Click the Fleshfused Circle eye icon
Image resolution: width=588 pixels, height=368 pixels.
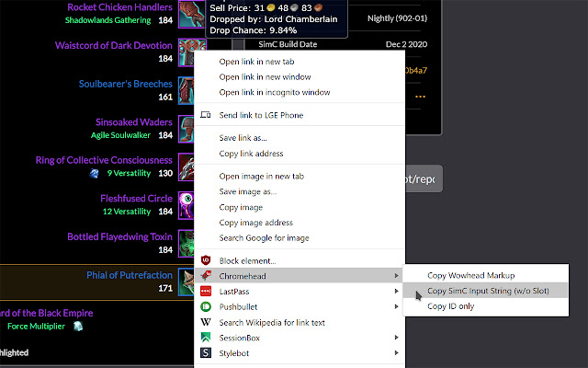(x=187, y=204)
